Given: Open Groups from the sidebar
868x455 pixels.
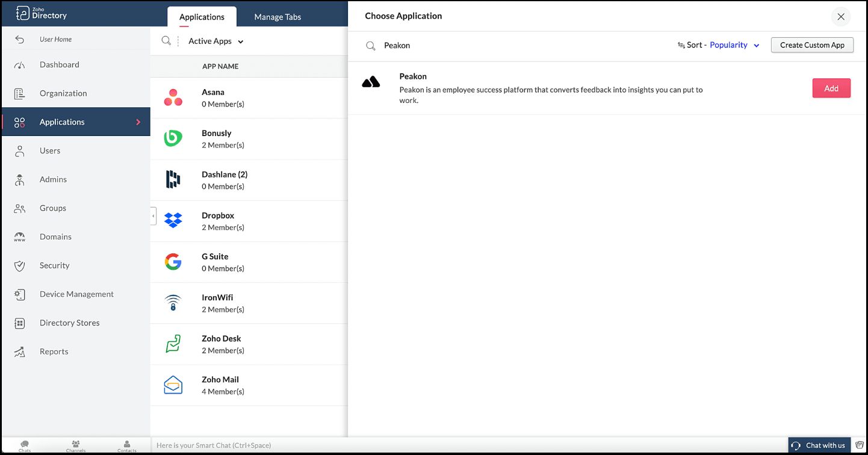Looking at the screenshot, I should click(53, 208).
